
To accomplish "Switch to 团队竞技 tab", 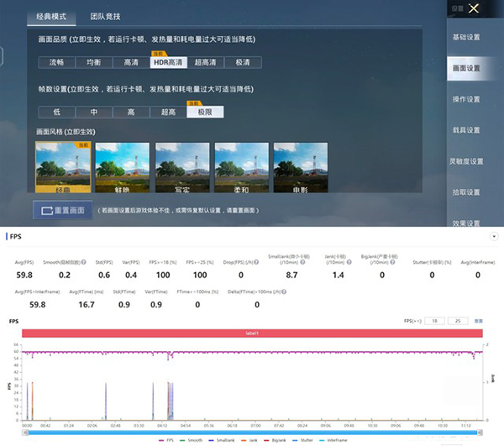I will tap(105, 17).
